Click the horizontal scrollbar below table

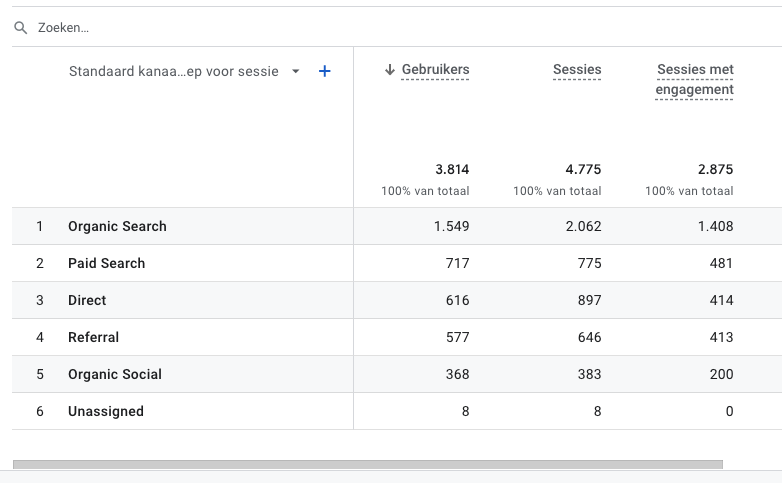point(367,464)
